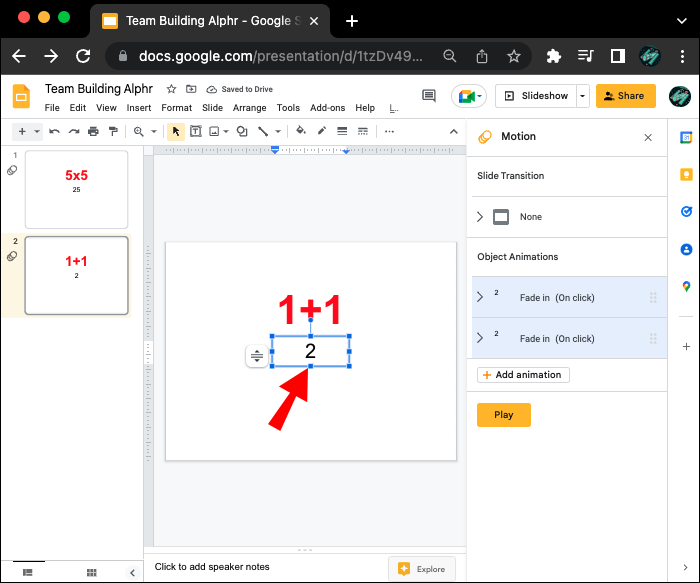Click the Explore button
Viewport: 700px width, 583px height.
coord(422,569)
